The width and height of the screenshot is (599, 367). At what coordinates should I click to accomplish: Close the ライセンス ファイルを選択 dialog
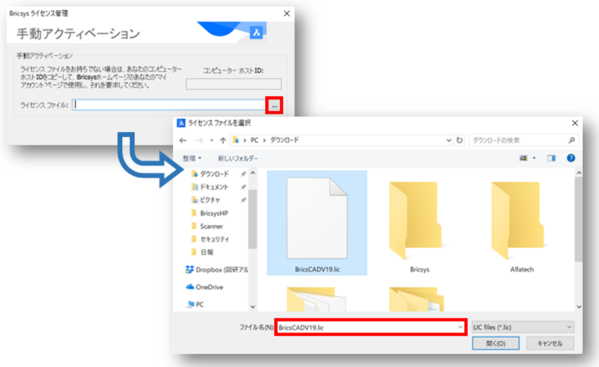tap(575, 123)
